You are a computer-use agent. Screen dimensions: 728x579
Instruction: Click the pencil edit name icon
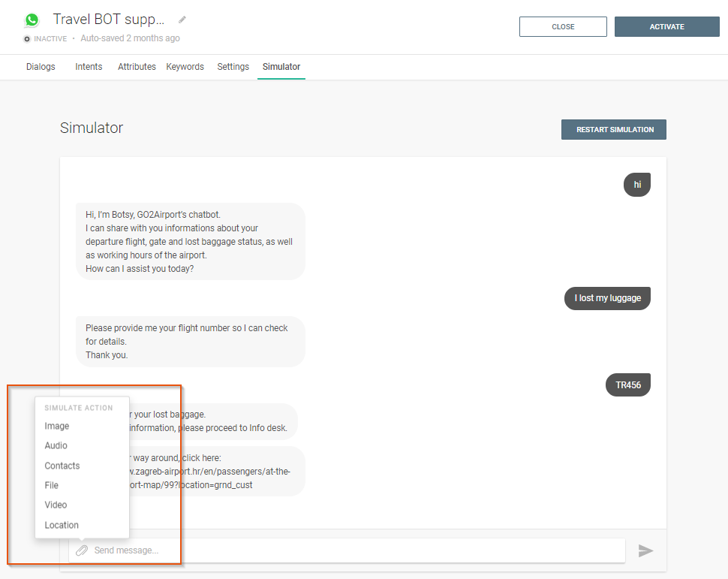(182, 20)
